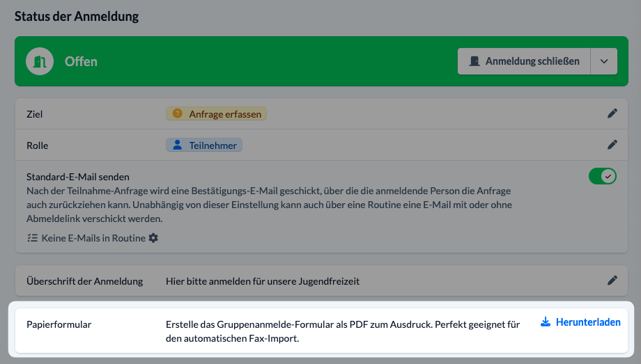This screenshot has height=364, width=641.
Task: Click the person icon in Teilnehmer badge
Action: [177, 145]
